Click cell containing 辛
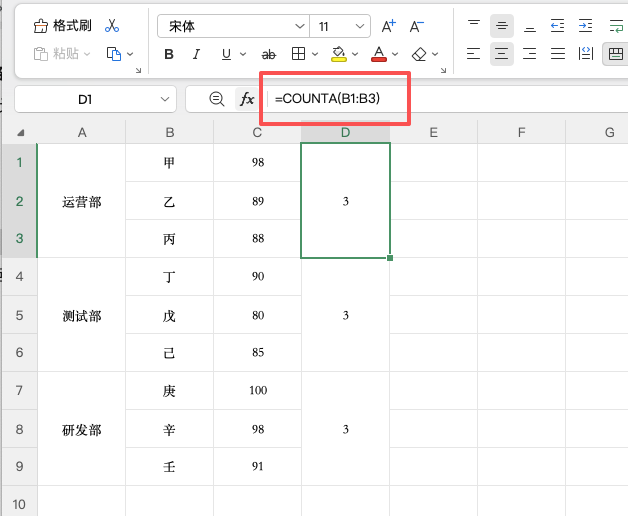 click(x=169, y=429)
